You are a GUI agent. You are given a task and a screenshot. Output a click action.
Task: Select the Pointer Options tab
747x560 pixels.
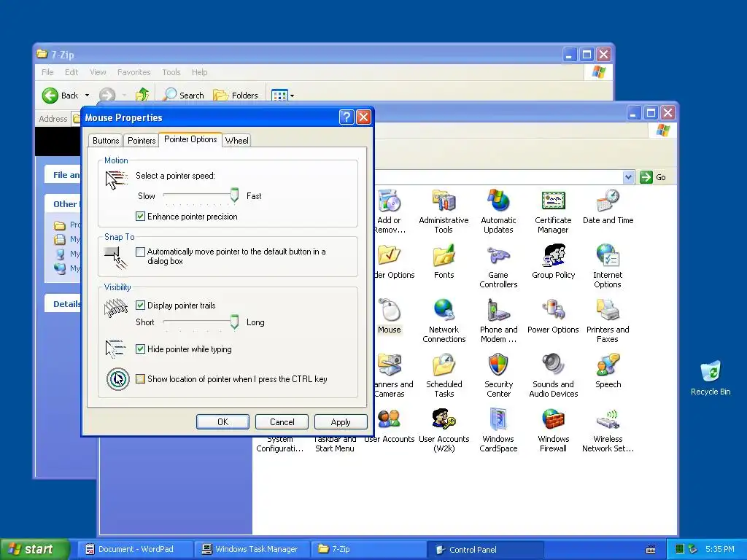tap(190, 139)
